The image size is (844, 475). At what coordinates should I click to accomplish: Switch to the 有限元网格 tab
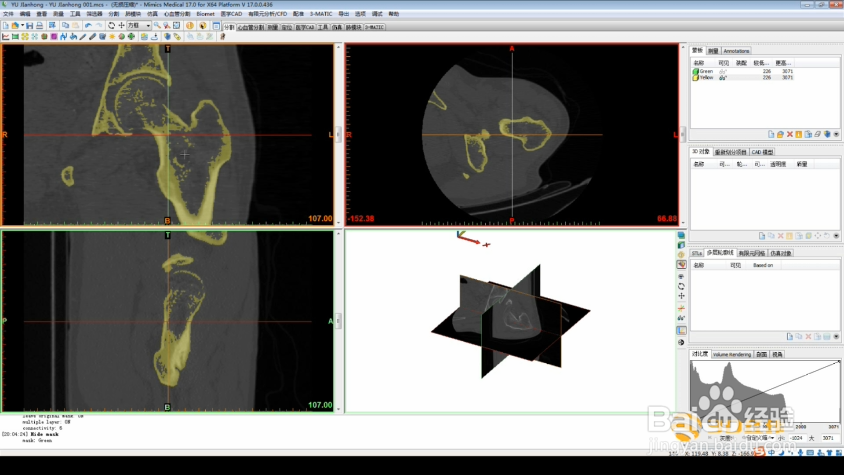pos(751,253)
